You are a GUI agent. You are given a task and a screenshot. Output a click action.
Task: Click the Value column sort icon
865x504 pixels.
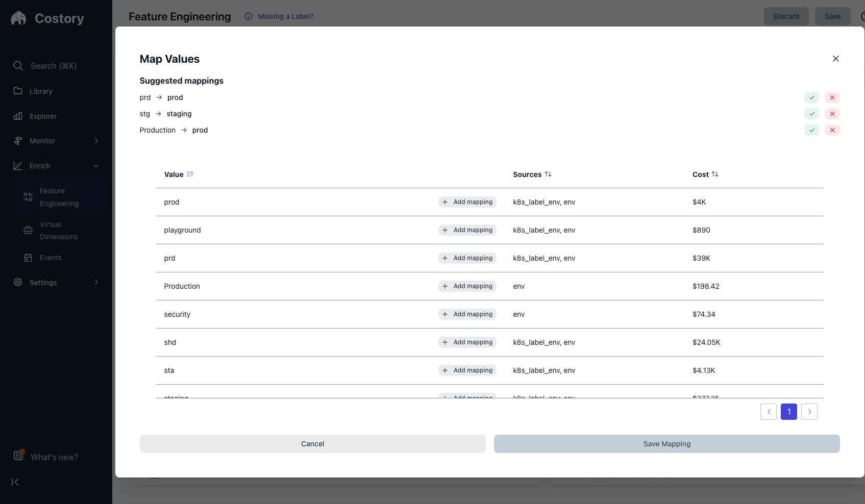pyautogui.click(x=190, y=174)
